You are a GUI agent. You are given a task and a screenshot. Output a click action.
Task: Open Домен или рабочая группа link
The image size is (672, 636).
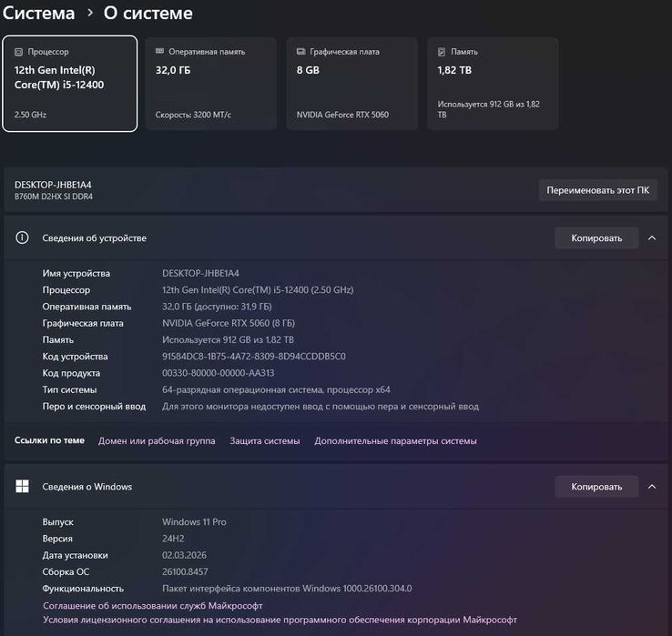[157, 440]
